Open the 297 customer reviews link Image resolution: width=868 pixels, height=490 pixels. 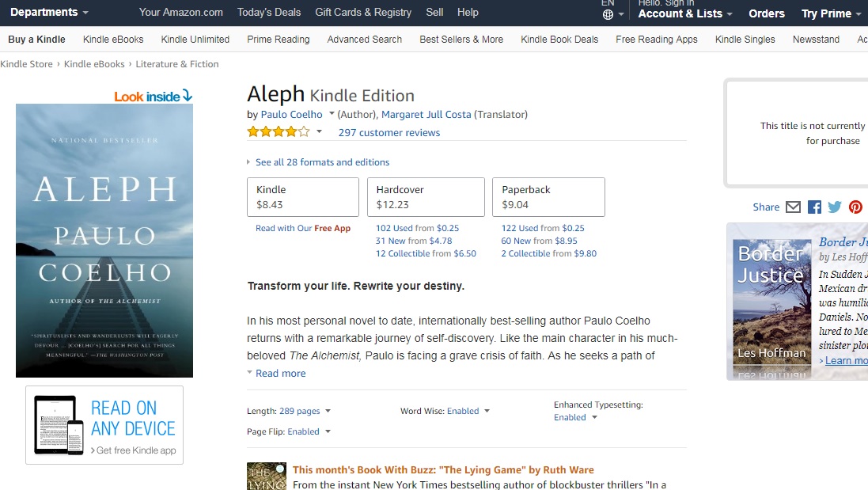tap(389, 133)
